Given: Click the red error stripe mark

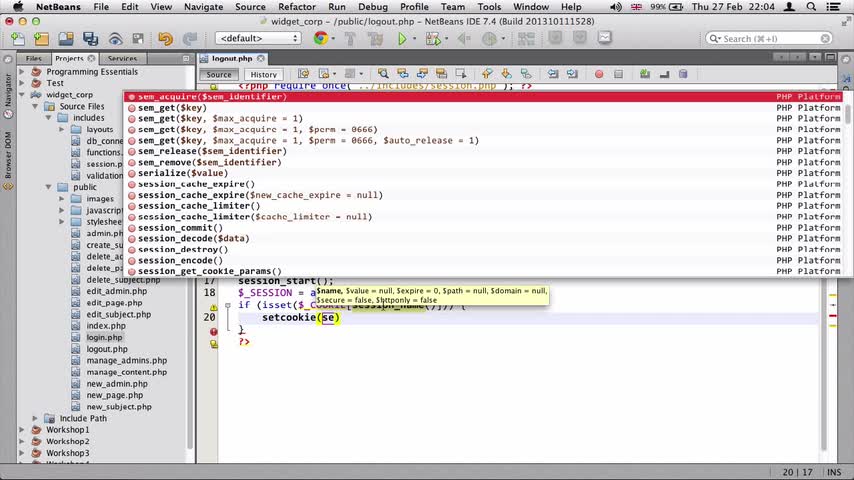Looking at the screenshot, I should pyautogui.click(x=833, y=315).
